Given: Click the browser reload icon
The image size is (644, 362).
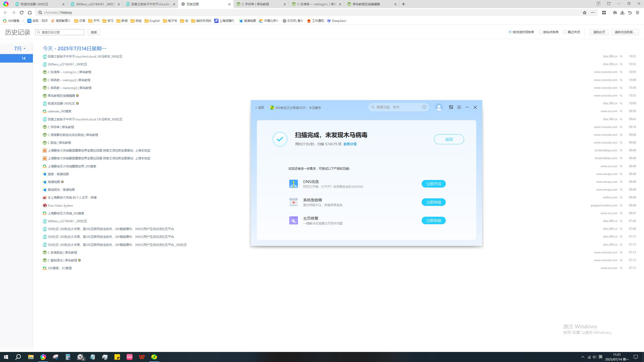Looking at the screenshot, I should tap(22, 13).
